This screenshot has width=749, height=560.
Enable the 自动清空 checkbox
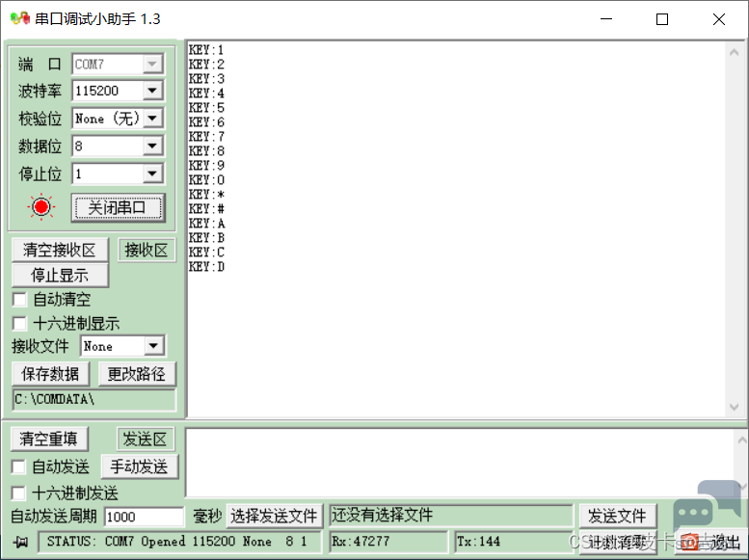click(x=19, y=300)
